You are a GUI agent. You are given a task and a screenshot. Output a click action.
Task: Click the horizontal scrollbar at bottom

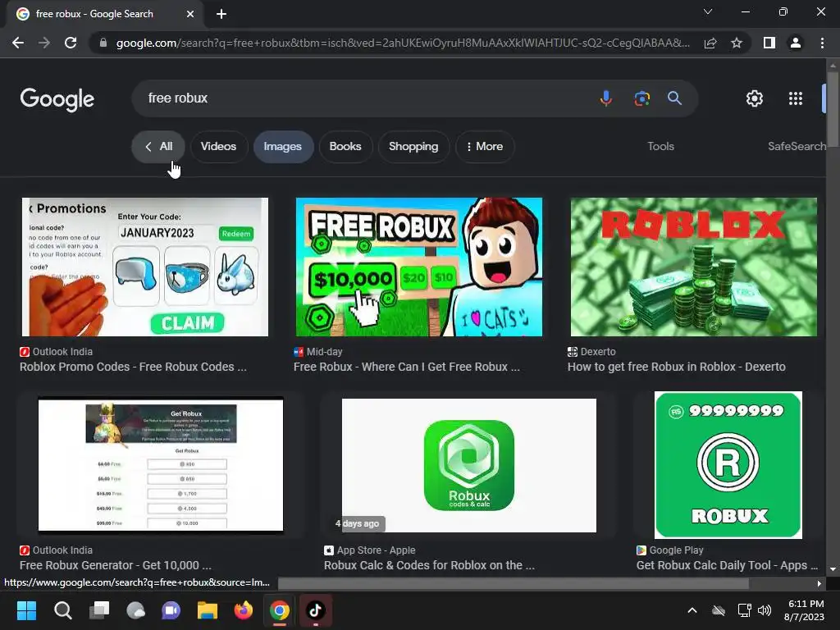pos(514,583)
